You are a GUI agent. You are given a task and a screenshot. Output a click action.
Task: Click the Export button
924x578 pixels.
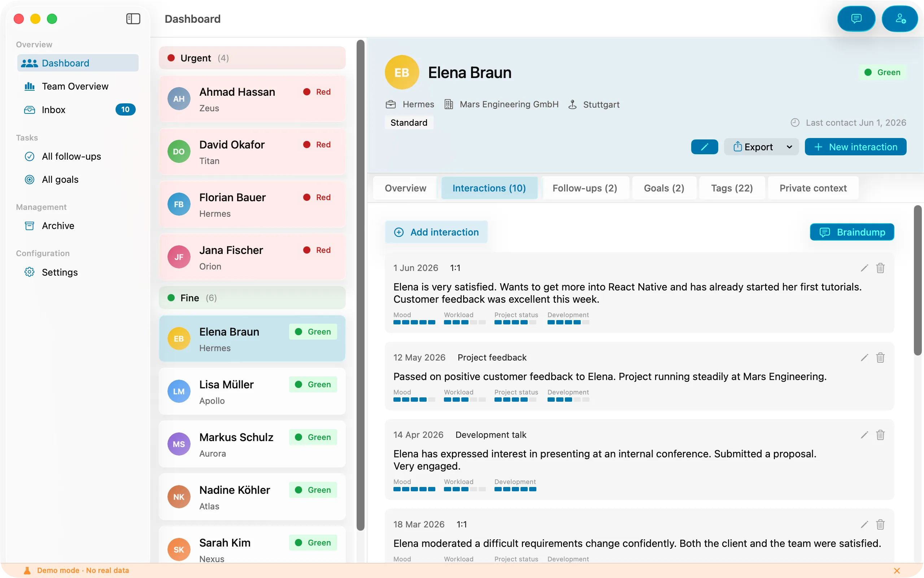click(x=753, y=147)
